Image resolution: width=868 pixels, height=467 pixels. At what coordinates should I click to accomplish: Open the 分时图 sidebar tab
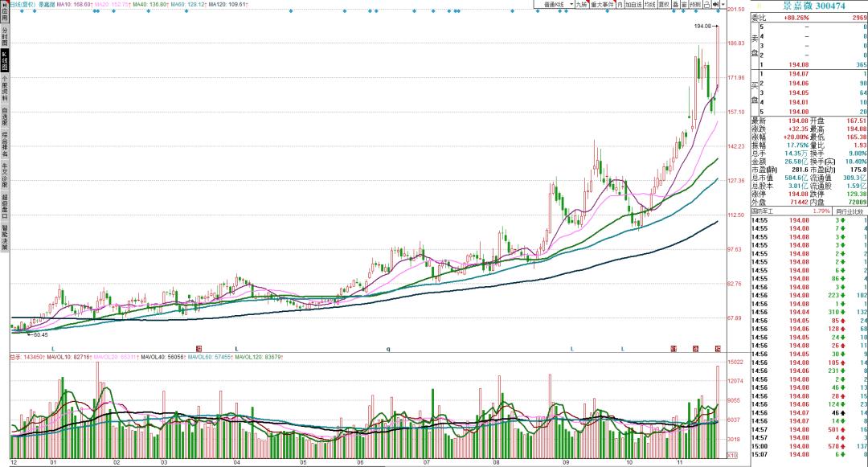coord(5,35)
